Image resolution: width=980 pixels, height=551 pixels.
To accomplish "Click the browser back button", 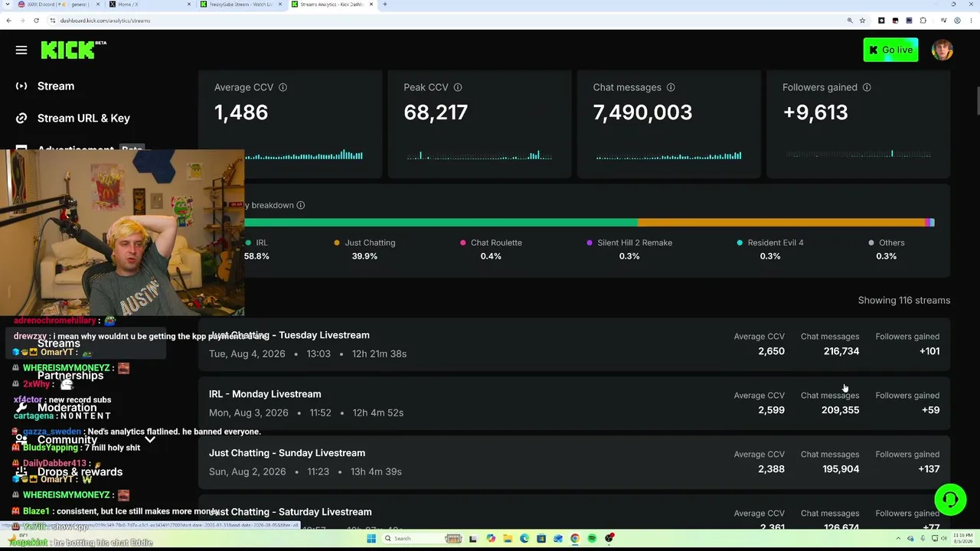I will click(x=8, y=21).
